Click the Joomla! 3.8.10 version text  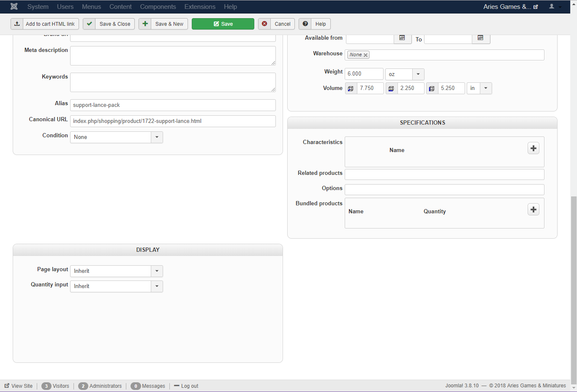coord(462,386)
